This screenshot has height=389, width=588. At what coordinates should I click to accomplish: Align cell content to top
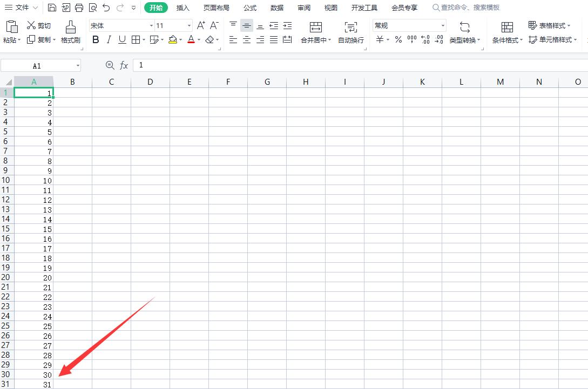(233, 25)
